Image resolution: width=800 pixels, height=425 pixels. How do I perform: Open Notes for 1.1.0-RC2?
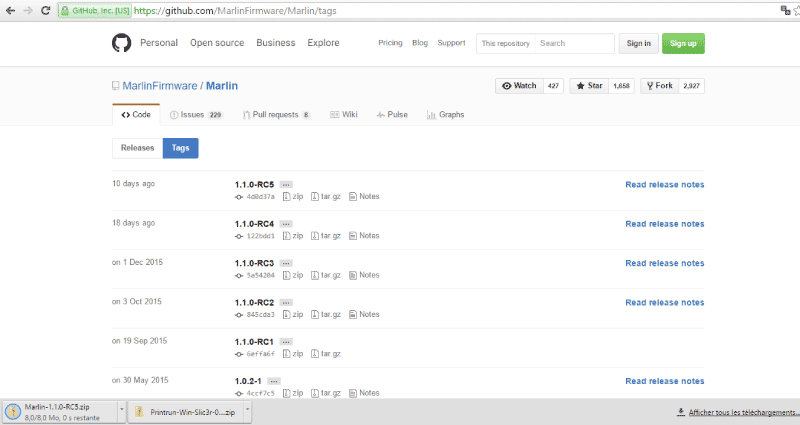[x=364, y=314]
